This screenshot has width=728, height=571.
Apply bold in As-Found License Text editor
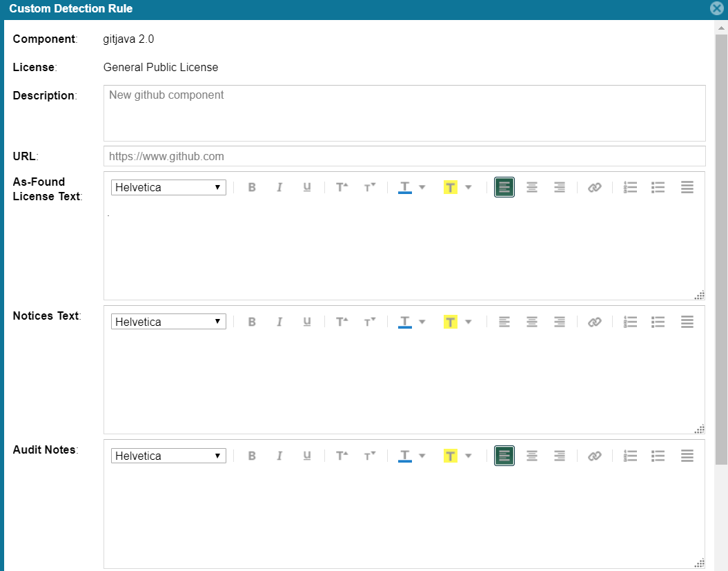(x=252, y=187)
